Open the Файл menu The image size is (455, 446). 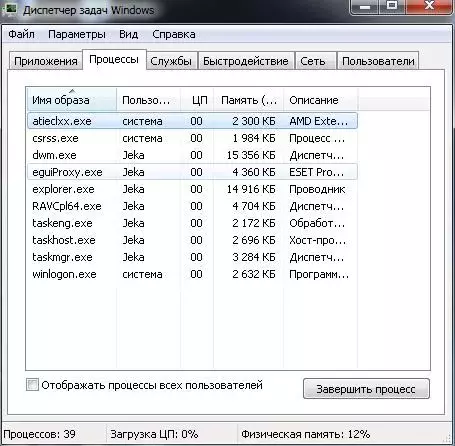tap(21, 34)
